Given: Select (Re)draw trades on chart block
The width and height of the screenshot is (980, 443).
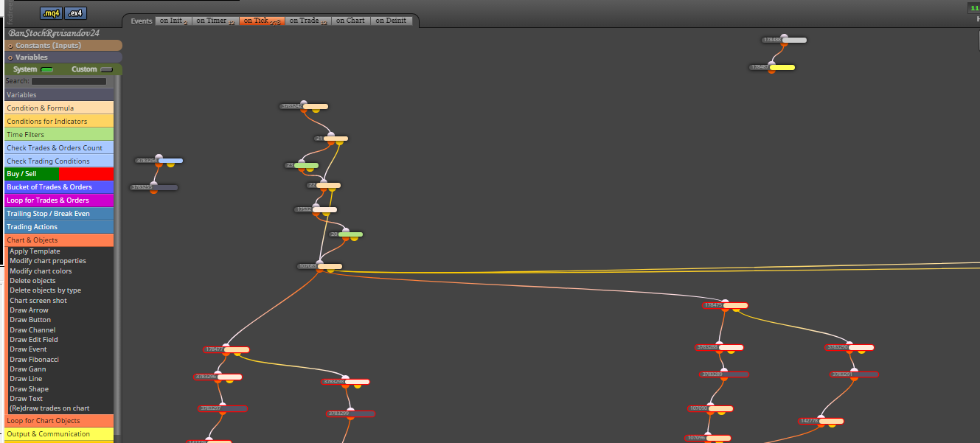Looking at the screenshot, I should [x=49, y=408].
